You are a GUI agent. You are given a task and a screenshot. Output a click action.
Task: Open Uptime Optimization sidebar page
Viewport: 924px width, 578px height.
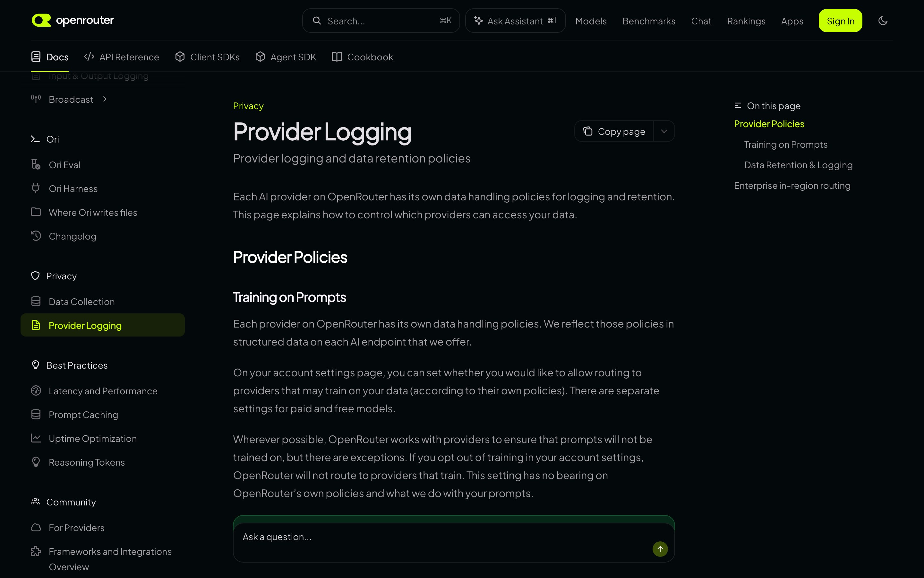pos(102,438)
